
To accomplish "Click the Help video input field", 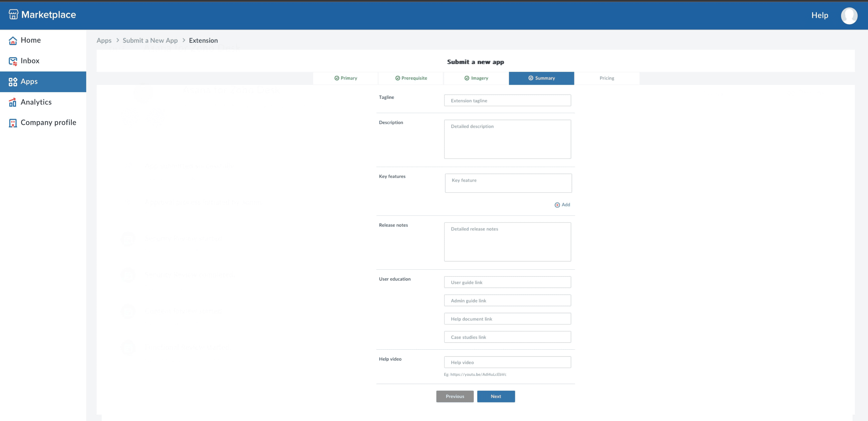I will click(508, 362).
